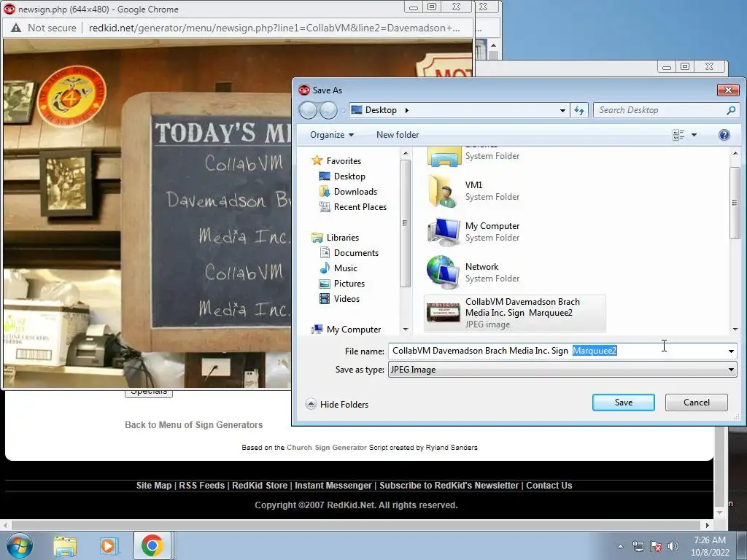The image size is (747, 560).
Task: Click the Save button
Action: point(624,402)
